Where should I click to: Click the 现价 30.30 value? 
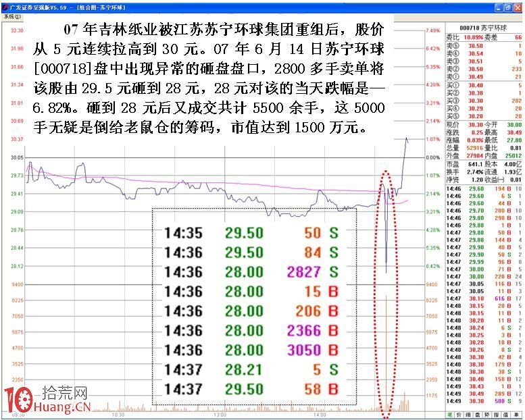476,125
